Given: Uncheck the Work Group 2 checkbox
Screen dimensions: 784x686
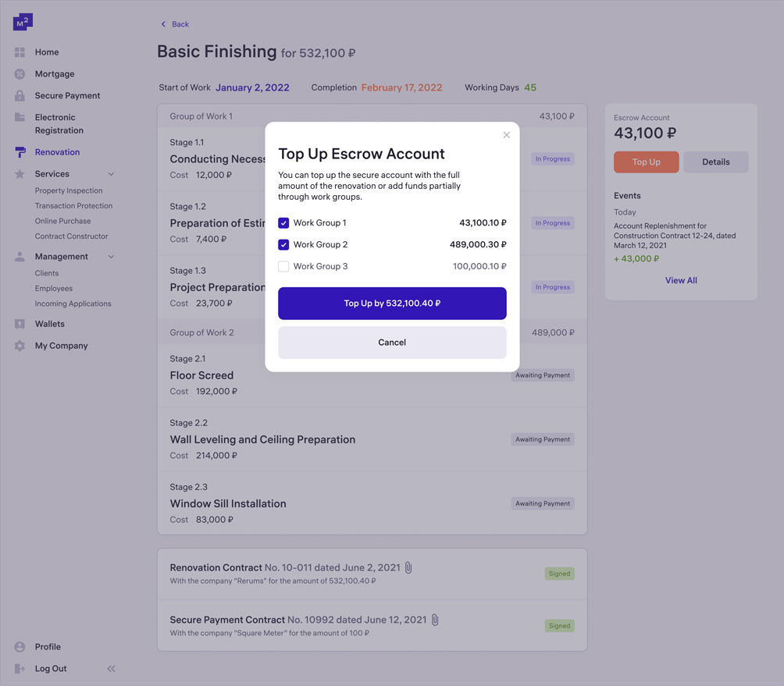Looking at the screenshot, I should 283,245.
